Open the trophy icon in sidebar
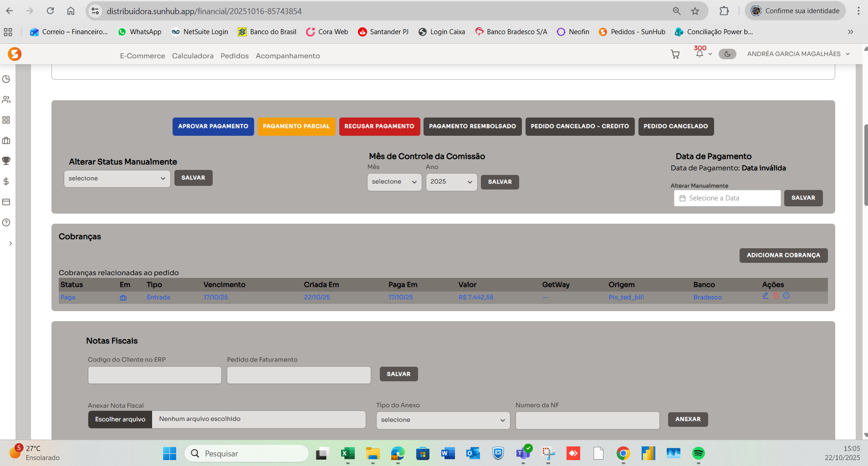The height and width of the screenshot is (466, 868). [6, 161]
